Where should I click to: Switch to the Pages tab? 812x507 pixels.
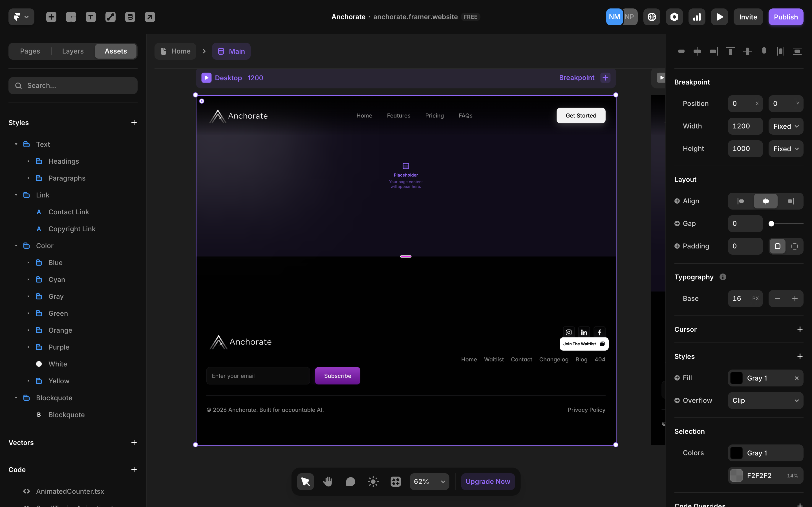click(x=30, y=51)
